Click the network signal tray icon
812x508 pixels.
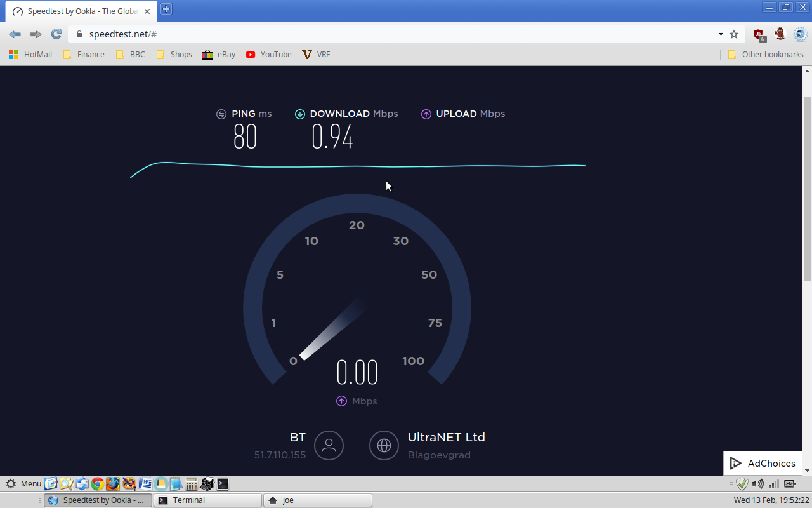(x=773, y=484)
